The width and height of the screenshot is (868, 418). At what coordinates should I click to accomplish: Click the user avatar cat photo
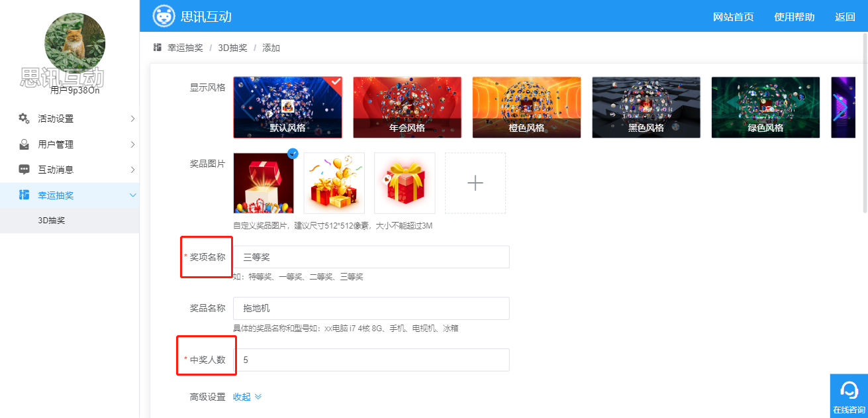(75, 43)
